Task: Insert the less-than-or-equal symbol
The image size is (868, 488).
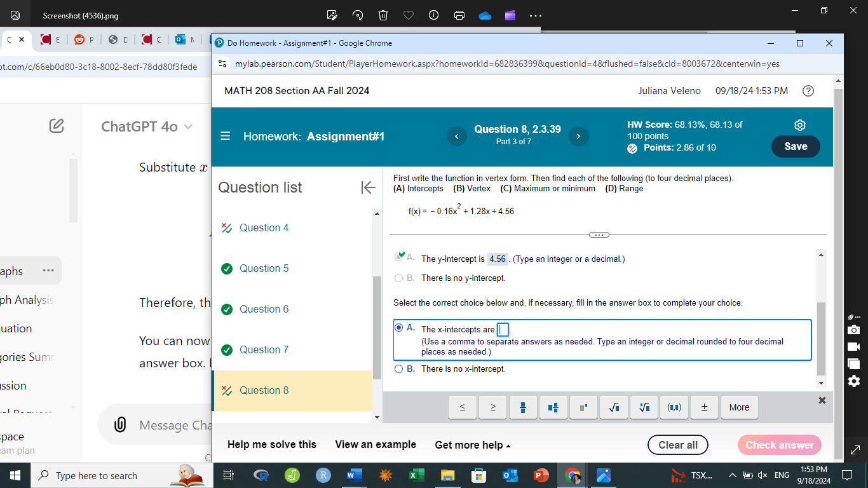Action: 463,407
